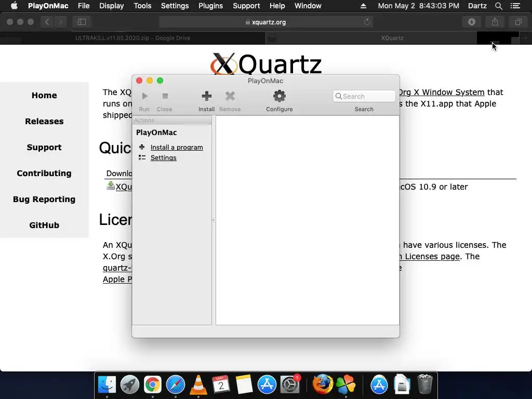This screenshot has height=399, width=532.
Task: Open the Trash in the Dock
Action: [425, 384]
